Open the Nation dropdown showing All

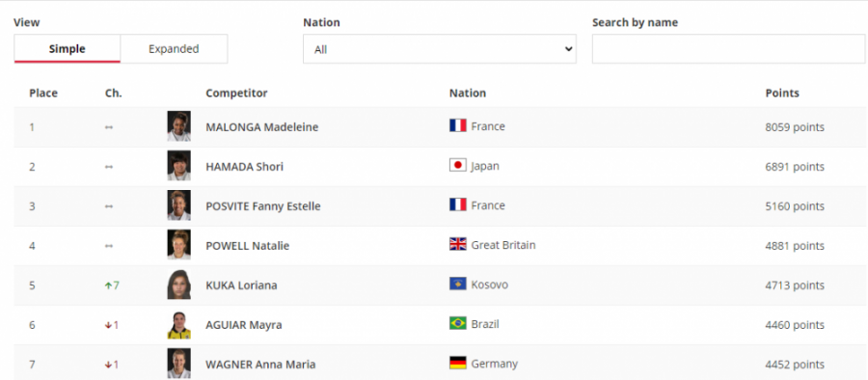click(x=440, y=49)
